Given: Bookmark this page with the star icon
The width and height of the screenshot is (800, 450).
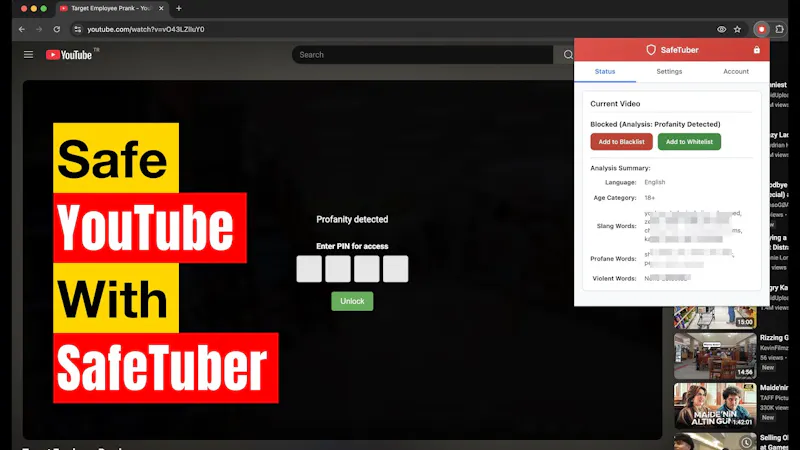Looking at the screenshot, I should (737, 30).
